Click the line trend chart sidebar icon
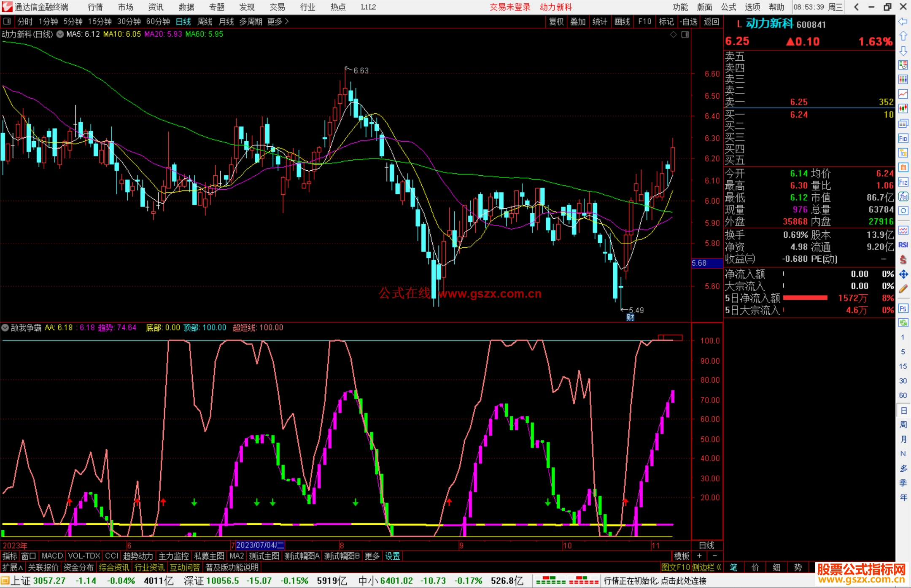Viewport: 911px width, 588px height. (x=903, y=94)
